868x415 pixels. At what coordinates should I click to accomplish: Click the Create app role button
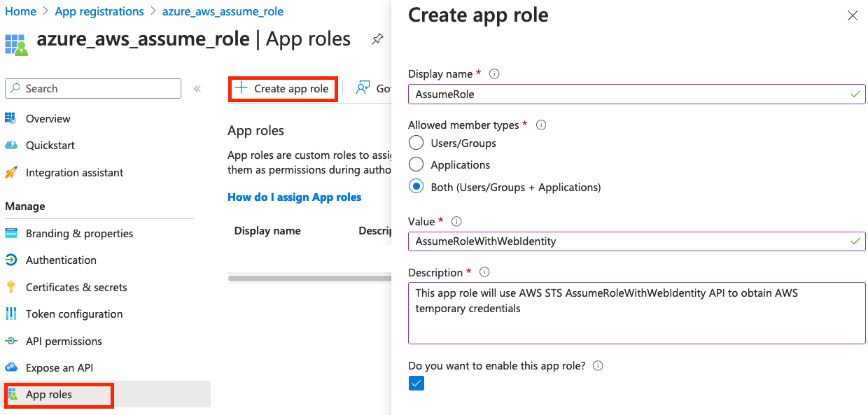tap(283, 88)
